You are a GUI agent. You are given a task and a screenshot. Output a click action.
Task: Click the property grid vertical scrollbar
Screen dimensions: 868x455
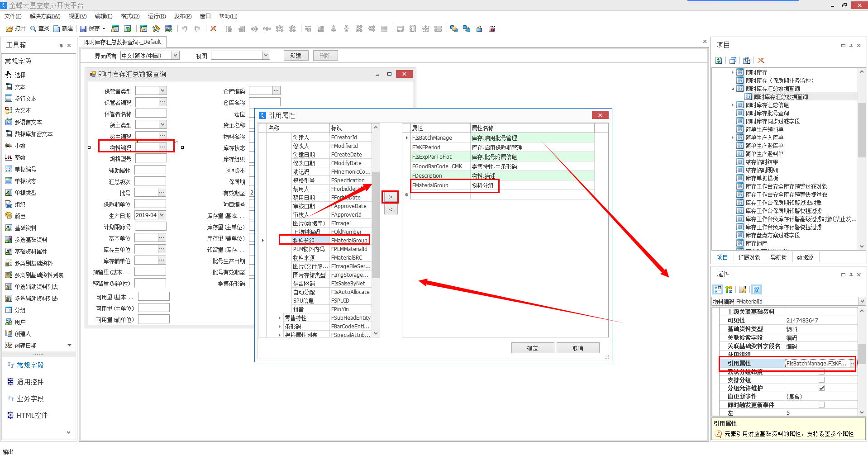coord(862,353)
